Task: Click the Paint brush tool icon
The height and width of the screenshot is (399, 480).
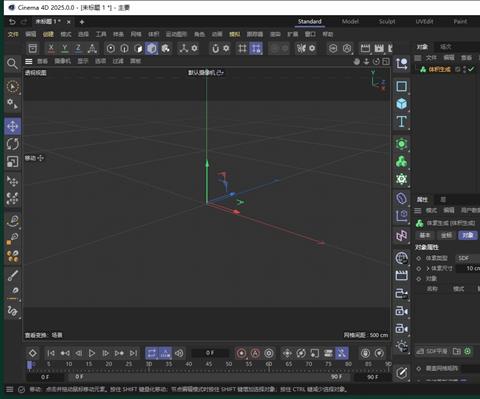Action: [12, 275]
